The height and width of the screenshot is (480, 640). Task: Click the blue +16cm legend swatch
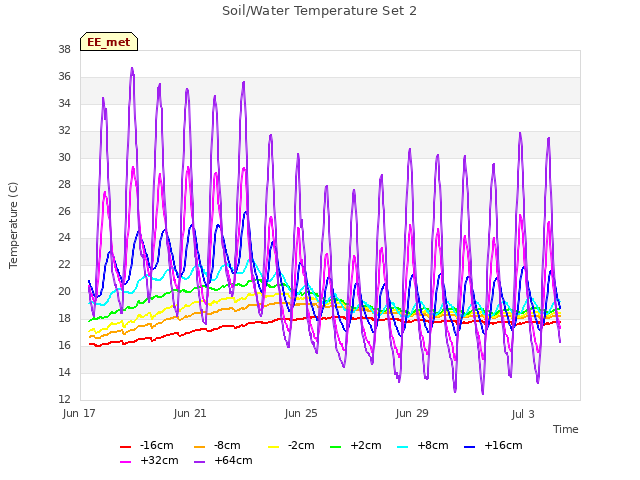[470, 447]
